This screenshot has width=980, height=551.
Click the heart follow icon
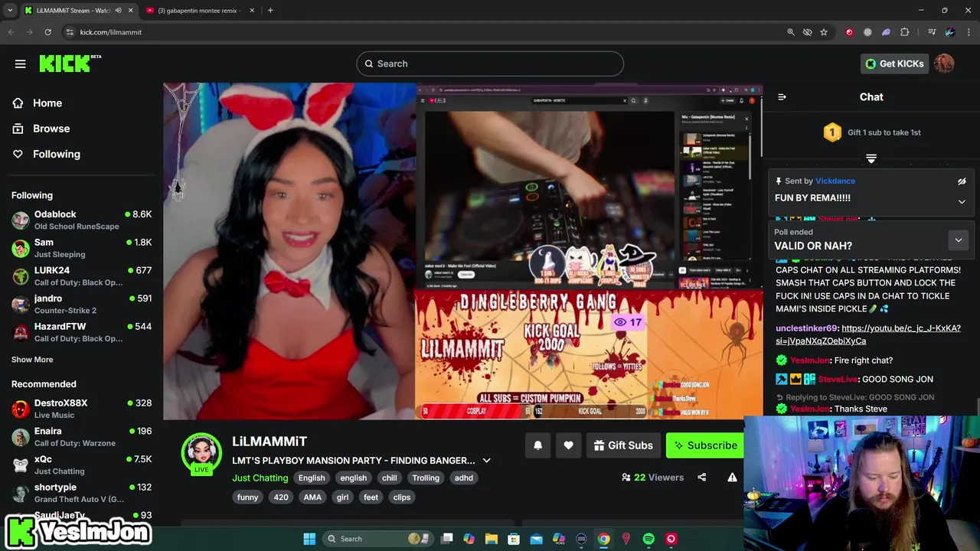(x=568, y=445)
